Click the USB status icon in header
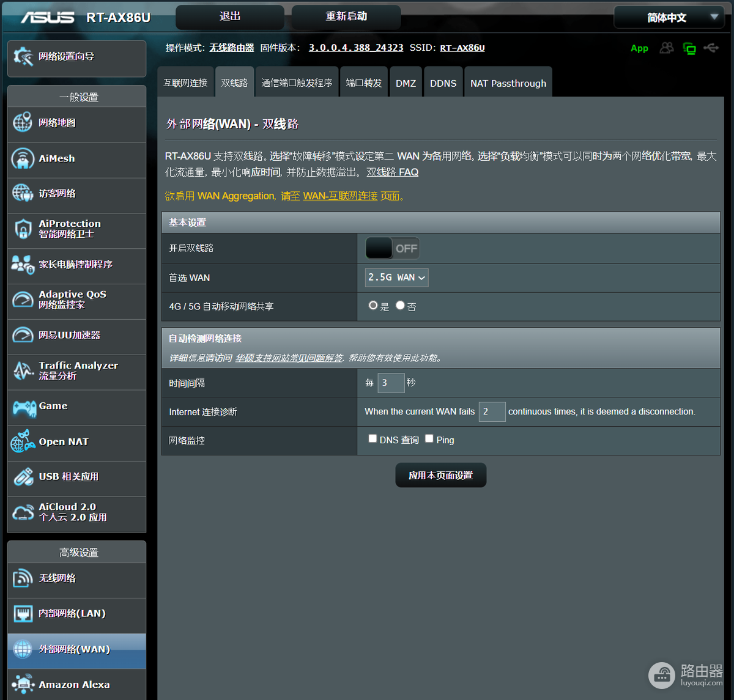This screenshot has width=734, height=700. (711, 48)
